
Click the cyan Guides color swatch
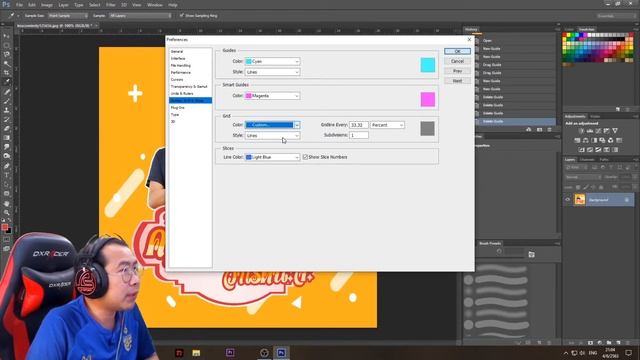pyautogui.click(x=428, y=65)
